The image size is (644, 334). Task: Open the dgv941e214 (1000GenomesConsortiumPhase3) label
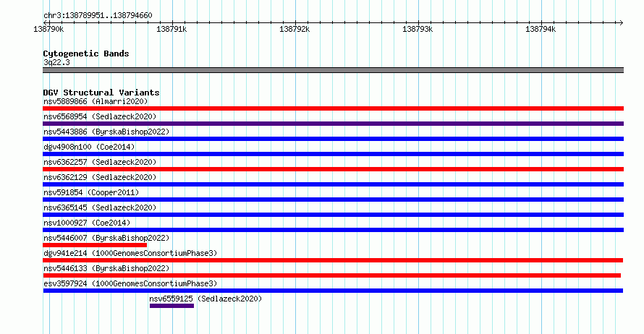coord(130,253)
